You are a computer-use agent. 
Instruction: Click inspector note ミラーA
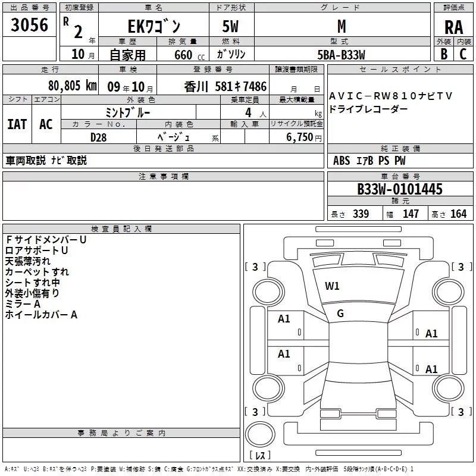23,304
